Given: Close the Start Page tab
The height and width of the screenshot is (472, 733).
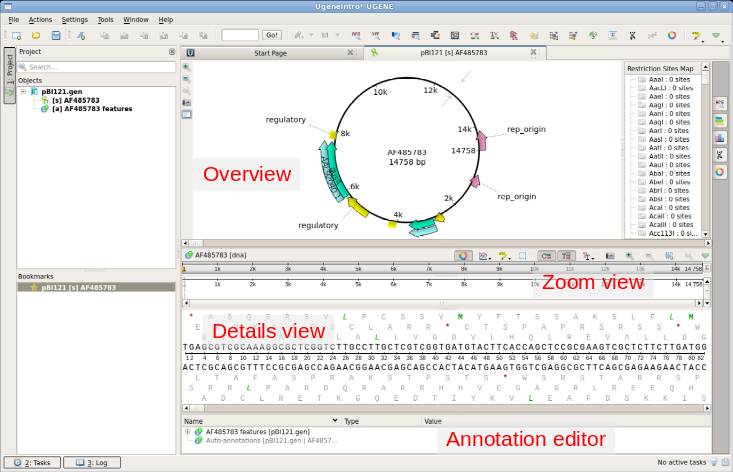Looking at the screenshot, I should [x=350, y=53].
